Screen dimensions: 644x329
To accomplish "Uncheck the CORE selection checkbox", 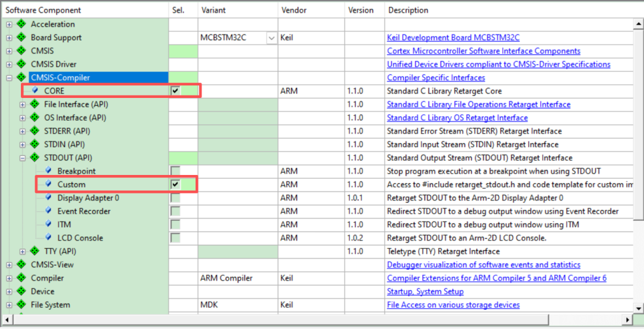I will (175, 91).
